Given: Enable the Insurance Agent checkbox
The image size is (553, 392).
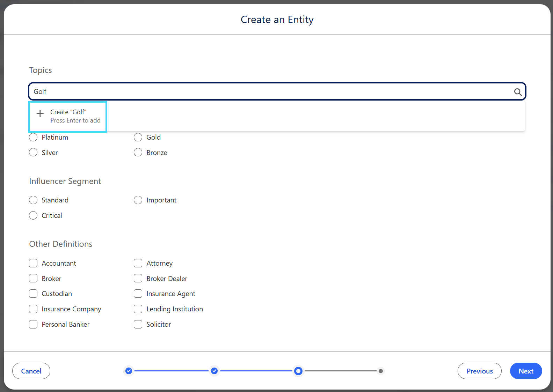Looking at the screenshot, I should 138,294.
